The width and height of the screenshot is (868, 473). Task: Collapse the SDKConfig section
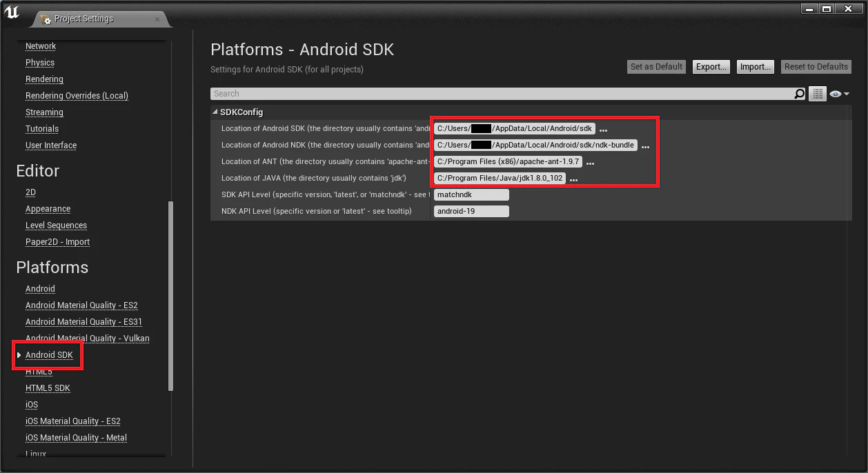click(x=215, y=112)
